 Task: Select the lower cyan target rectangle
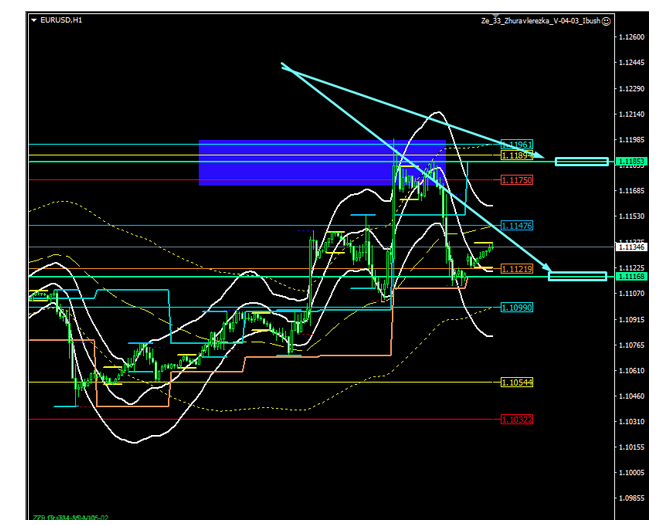coord(578,276)
